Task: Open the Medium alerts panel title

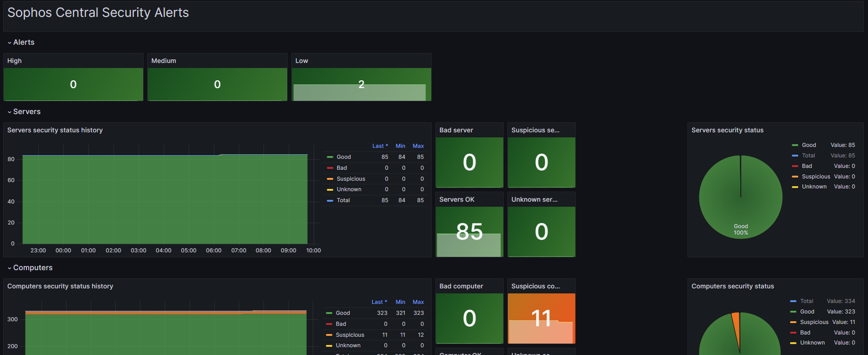Action: (164, 61)
